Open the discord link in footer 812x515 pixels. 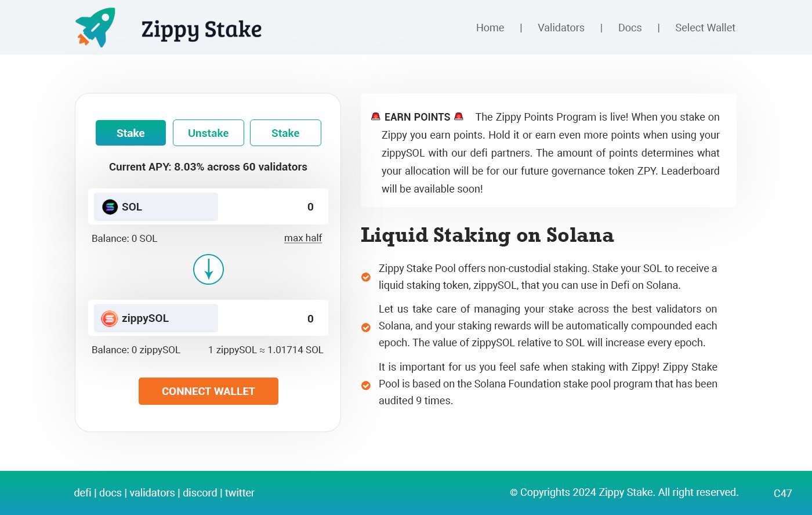pyautogui.click(x=200, y=492)
